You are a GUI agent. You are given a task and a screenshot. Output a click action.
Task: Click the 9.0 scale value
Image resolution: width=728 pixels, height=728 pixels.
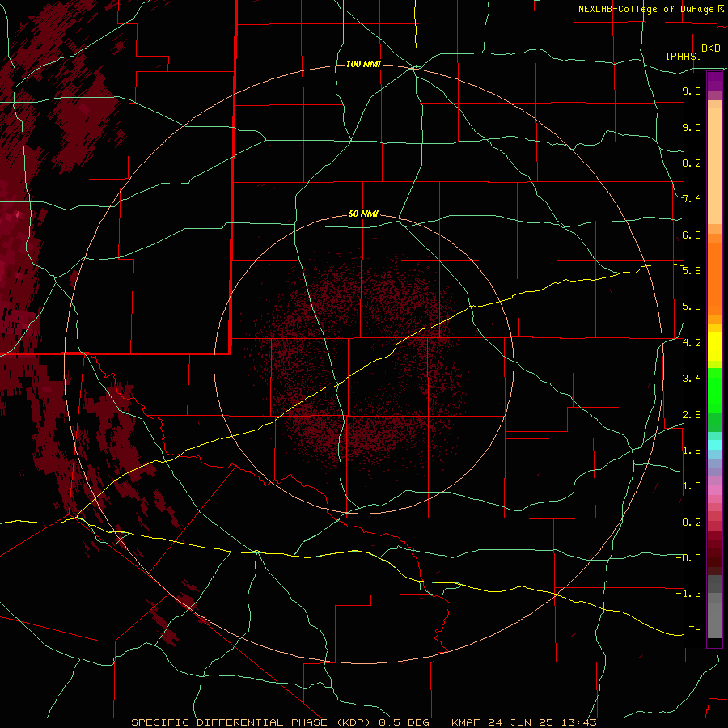tap(692, 127)
